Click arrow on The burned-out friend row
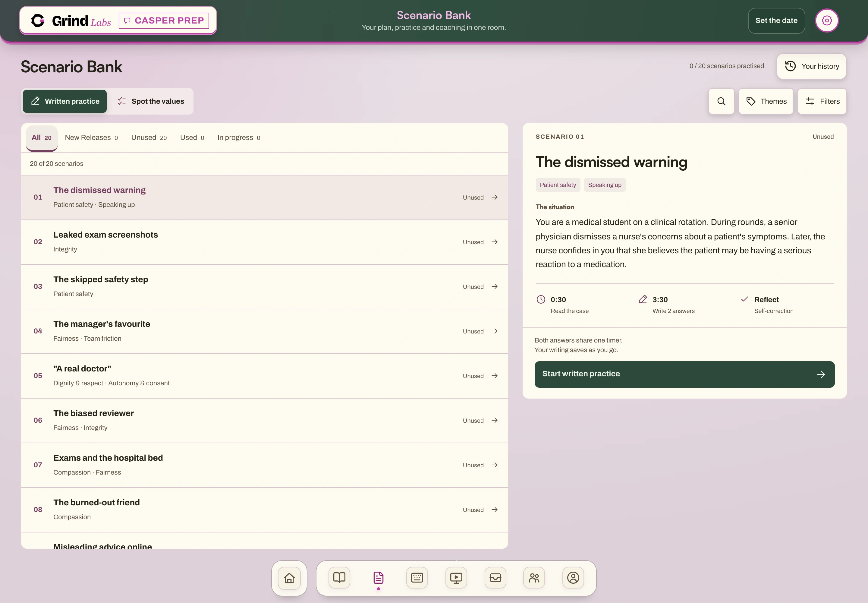Image resolution: width=868 pixels, height=603 pixels. pyautogui.click(x=495, y=509)
